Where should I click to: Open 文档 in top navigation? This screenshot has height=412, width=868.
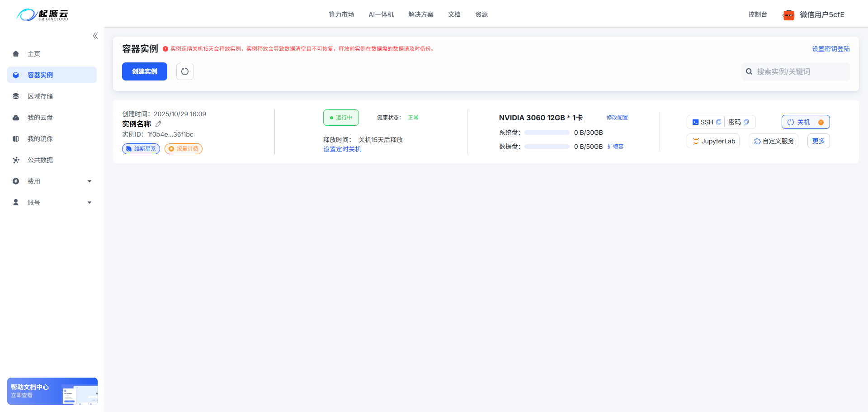(x=454, y=14)
